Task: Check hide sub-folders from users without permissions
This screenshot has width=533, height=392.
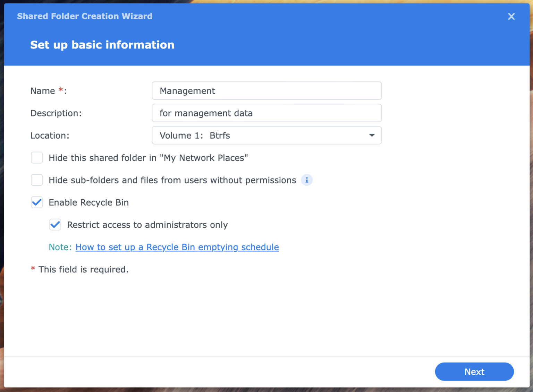Action: [36, 180]
